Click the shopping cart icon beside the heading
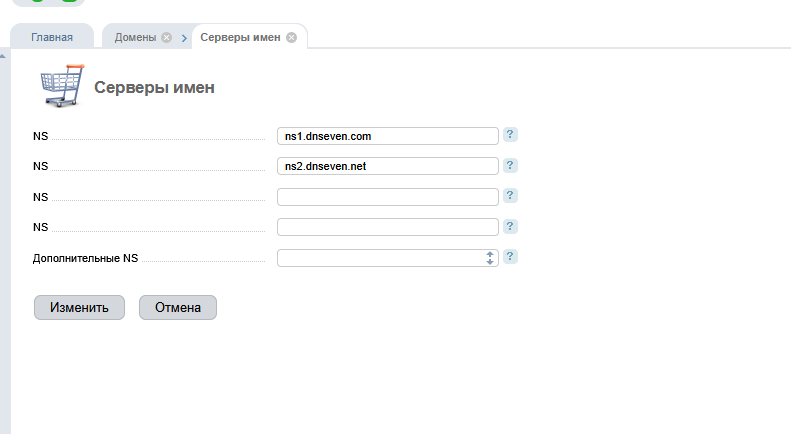 pos(62,86)
